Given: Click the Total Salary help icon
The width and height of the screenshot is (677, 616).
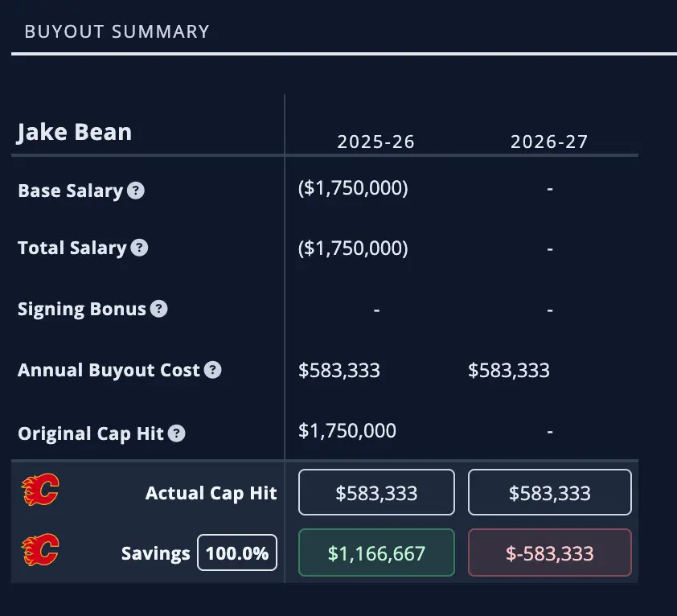Looking at the screenshot, I should (x=139, y=248).
